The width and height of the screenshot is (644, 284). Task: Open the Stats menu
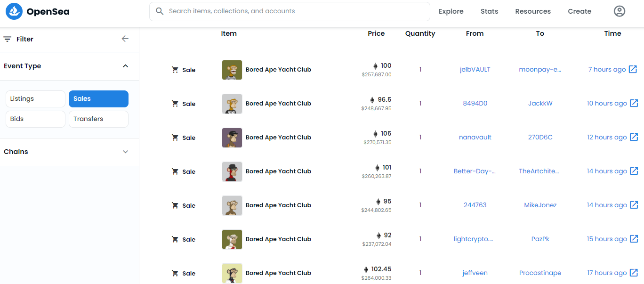[489, 11]
